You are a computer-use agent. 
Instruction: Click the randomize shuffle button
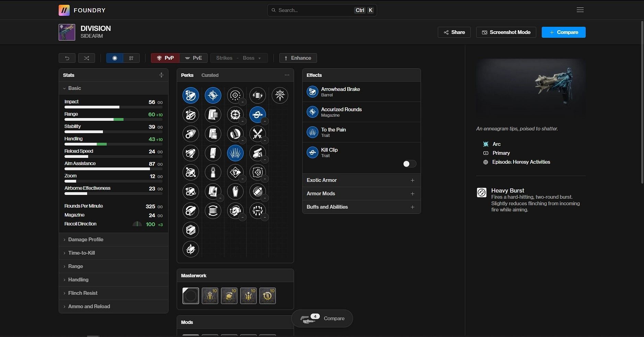(x=86, y=58)
